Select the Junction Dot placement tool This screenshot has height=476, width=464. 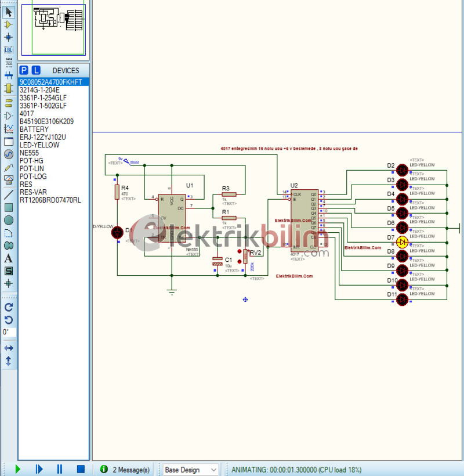click(x=8, y=37)
